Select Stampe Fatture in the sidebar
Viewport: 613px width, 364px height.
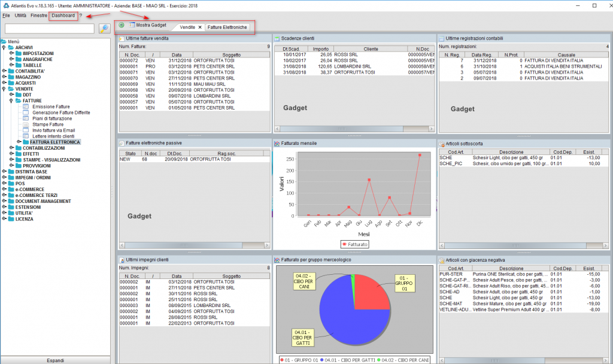tap(48, 124)
